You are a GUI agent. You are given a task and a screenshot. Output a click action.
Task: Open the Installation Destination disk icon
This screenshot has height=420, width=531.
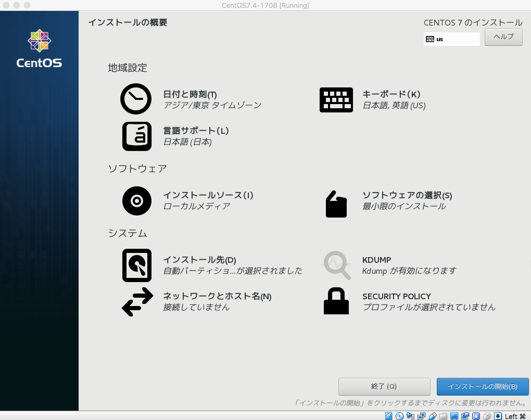point(136,265)
